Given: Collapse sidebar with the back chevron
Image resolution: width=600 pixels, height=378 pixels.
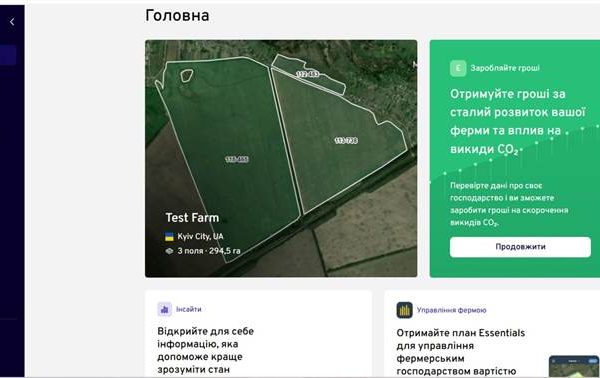Looking at the screenshot, I should [x=12, y=22].
